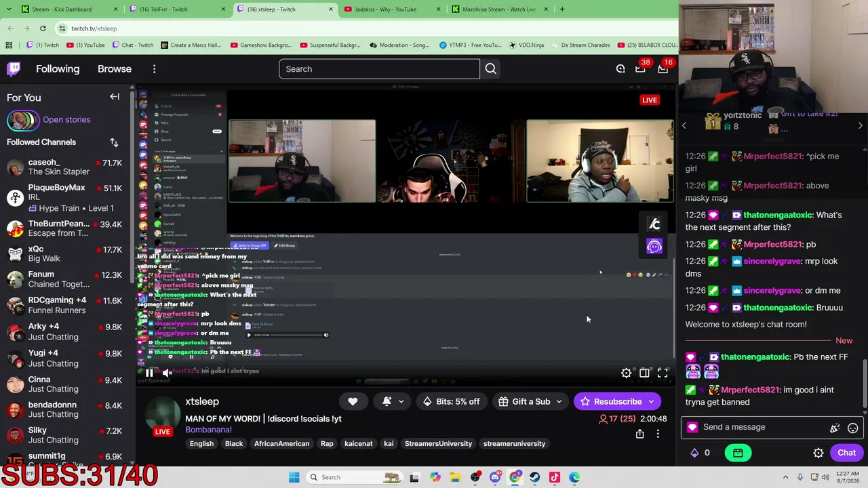This screenshot has height=488, width=868.
Task: Show previous gift leaderboard entry arrow
Action: (684, 125)
